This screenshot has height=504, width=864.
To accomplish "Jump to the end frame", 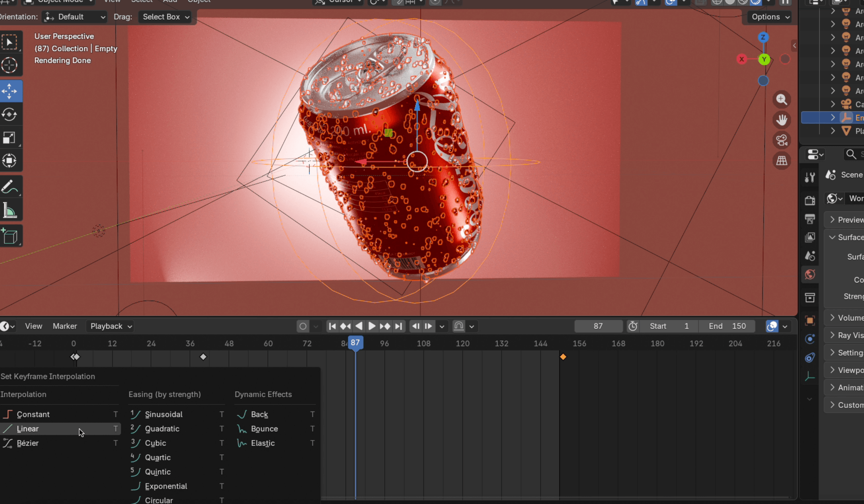I will [399, 326].
